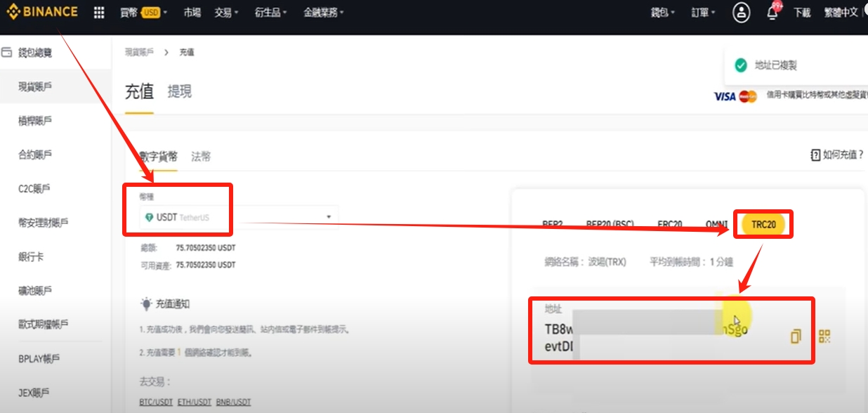Choose the BEP20 (BSC) network
Viewport: 868px width, 413px height.
[x=610, y=225]
